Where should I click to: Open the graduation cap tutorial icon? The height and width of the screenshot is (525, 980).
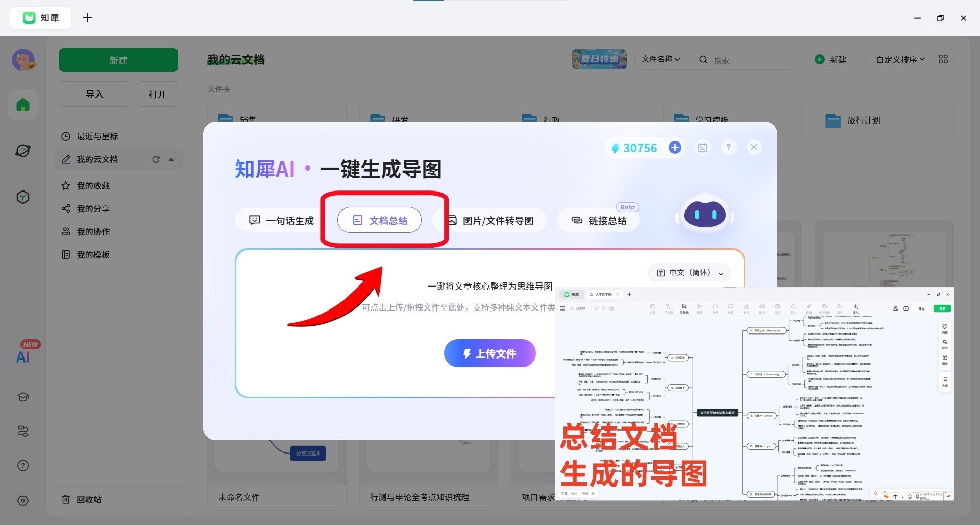[x=23, y=397]
